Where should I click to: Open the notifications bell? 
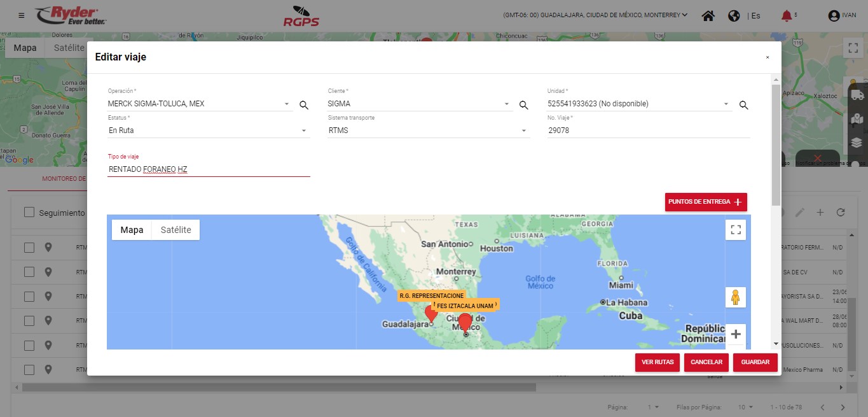click(787, 16)
